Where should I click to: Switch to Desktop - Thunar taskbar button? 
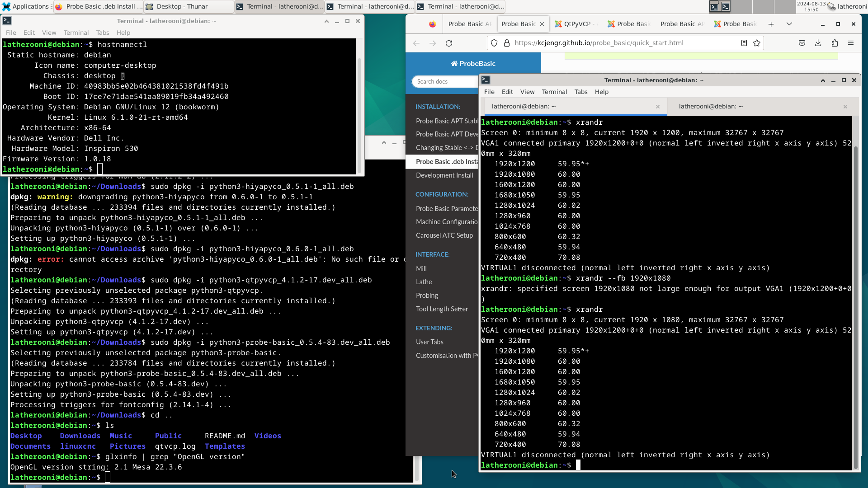(189, 6)
